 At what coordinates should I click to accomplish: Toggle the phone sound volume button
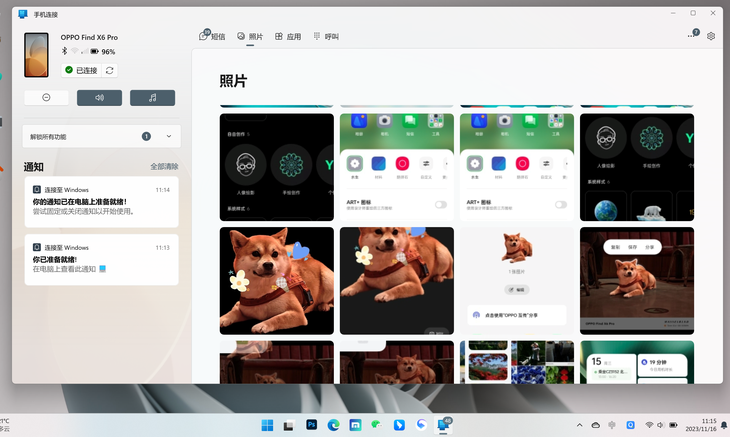99,98
